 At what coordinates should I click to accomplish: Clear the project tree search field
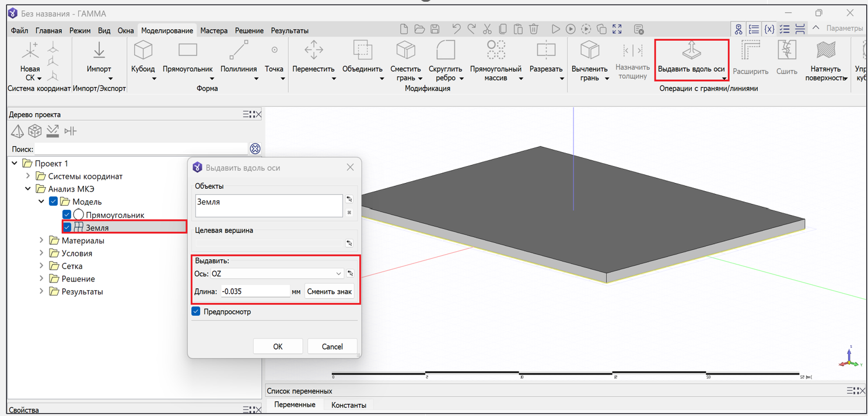pyautogui.click(x=255, y=149)
